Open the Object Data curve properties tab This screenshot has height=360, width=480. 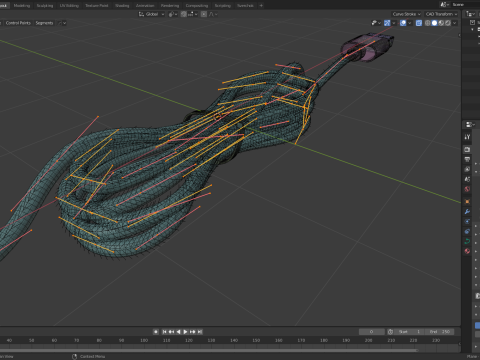tap(467, 241)
